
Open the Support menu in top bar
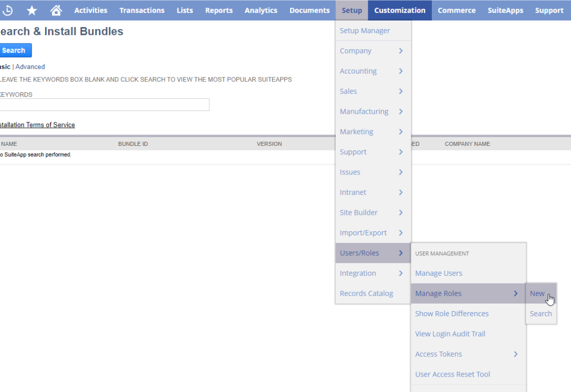pos(549,10)
